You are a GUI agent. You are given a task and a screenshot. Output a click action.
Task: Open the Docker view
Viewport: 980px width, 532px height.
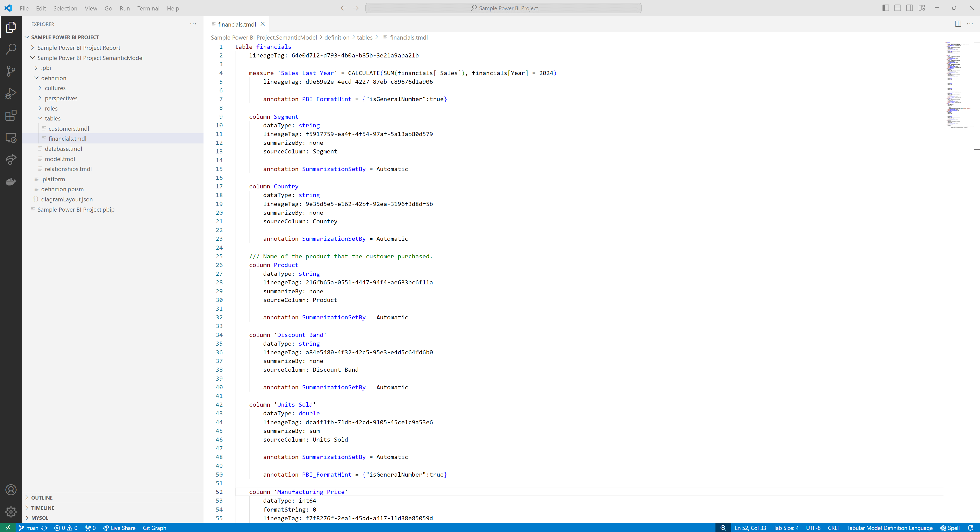tap(11, 182)
